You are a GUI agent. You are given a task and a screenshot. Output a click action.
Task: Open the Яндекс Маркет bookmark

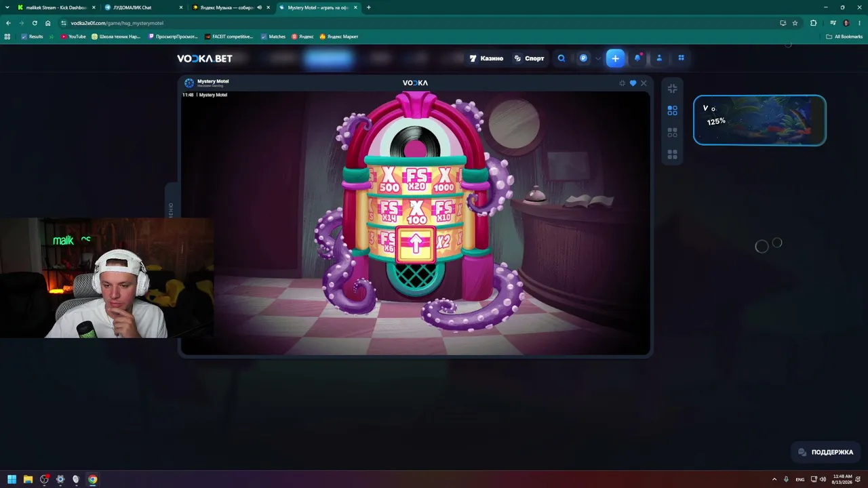[x=338, y=37]
